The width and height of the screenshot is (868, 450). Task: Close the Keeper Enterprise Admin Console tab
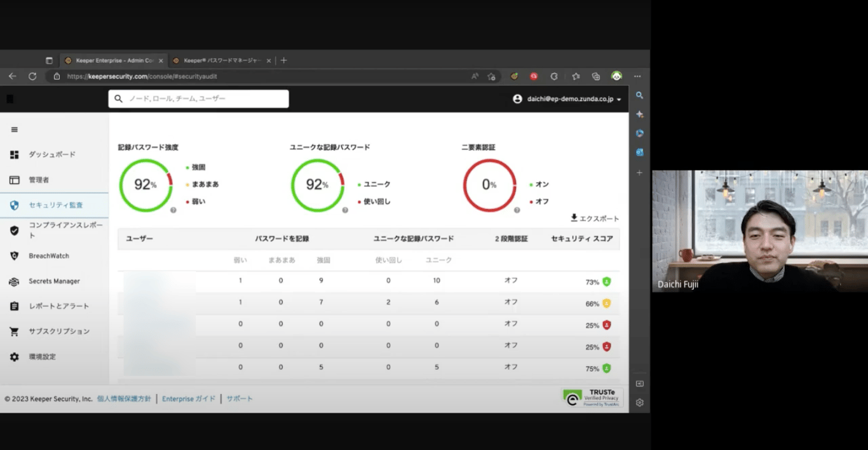coord(161,60)
